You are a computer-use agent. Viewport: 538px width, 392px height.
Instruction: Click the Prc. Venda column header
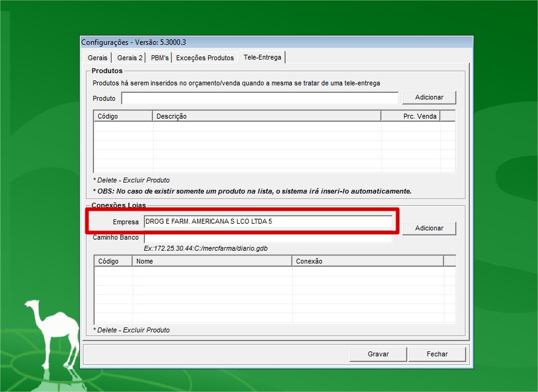[x=410, y=116]
